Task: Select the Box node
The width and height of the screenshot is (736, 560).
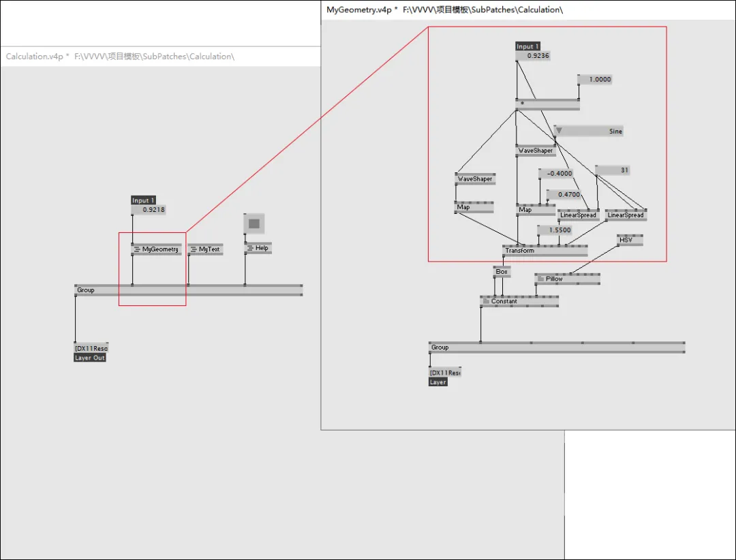Action: [502, 271]
